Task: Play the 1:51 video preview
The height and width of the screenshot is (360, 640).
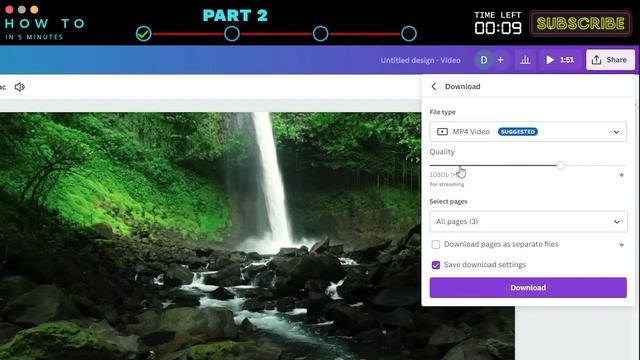Action: [560, 60]
